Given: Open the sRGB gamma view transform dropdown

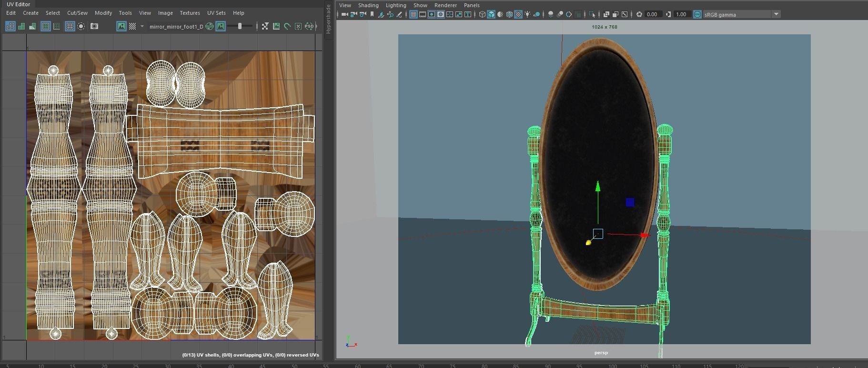Looking at the screenshot, I should click(x=742, y=14).
